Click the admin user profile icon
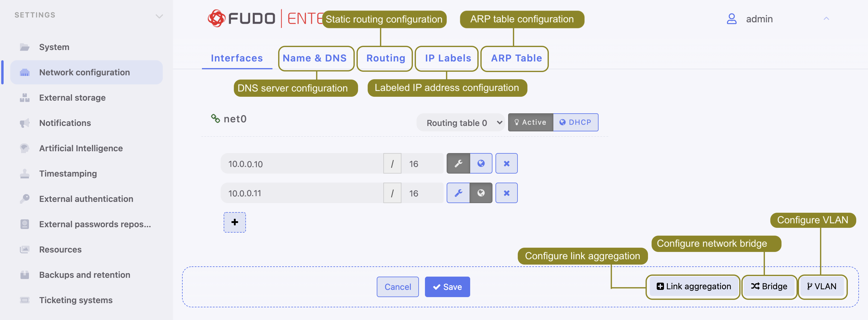Screen dimensions: 868x320 click(x=731, y=19)
